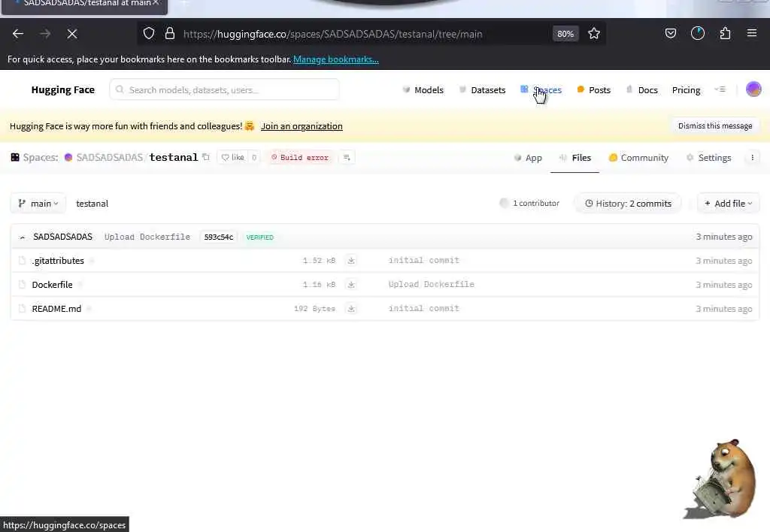Click the VERIFIED commit badge
Viewport: 770px width, 532px height.
tap(259, 237)
